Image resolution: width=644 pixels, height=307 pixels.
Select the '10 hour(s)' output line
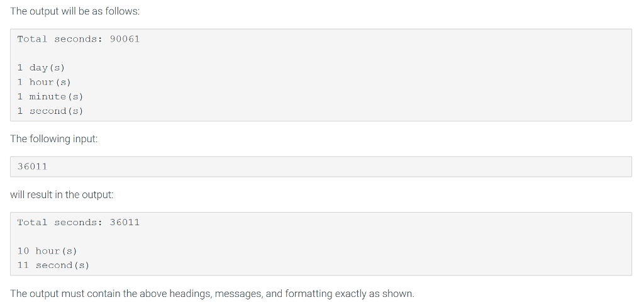(x=47, y=251)
